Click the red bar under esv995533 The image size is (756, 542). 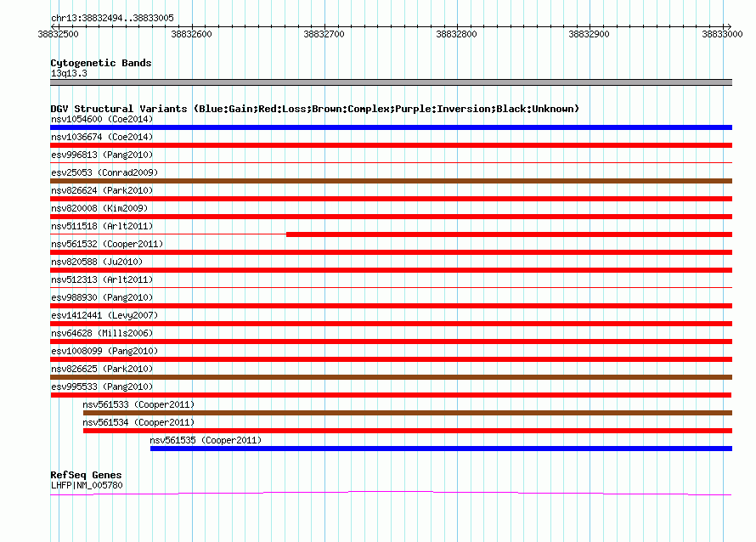click(391, 395)
